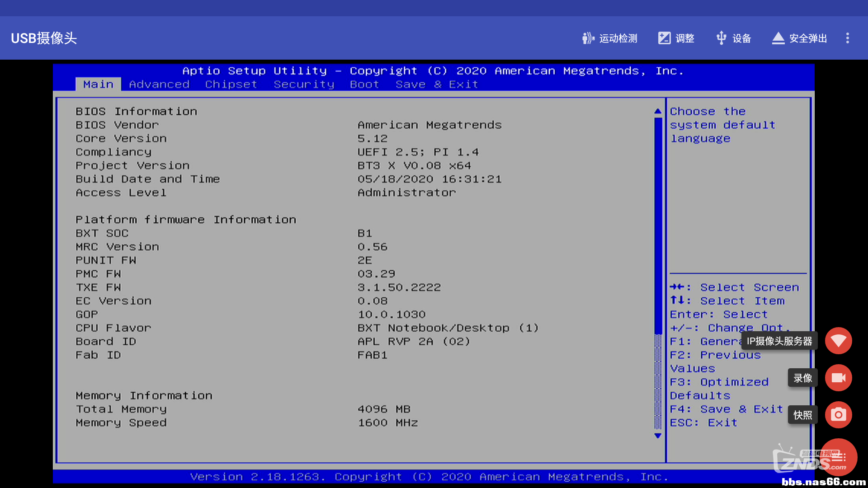Tap the USB device (设备) icon

(722, 38)
